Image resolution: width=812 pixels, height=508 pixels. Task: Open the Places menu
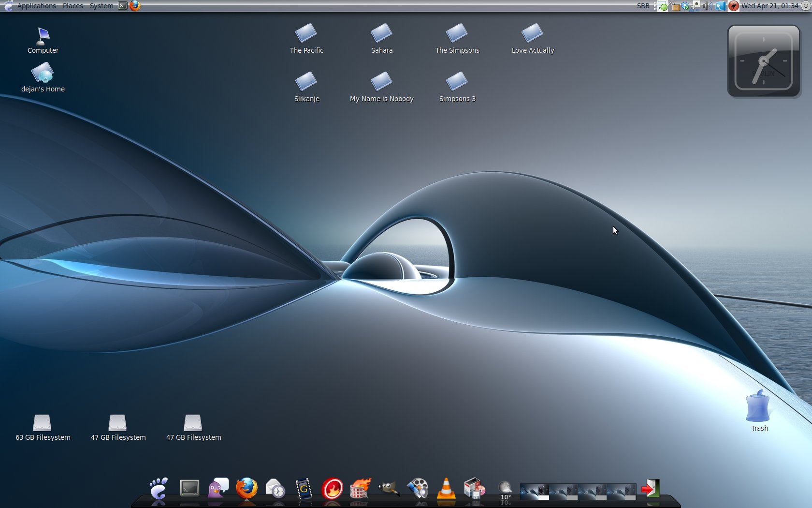[72, 6]
